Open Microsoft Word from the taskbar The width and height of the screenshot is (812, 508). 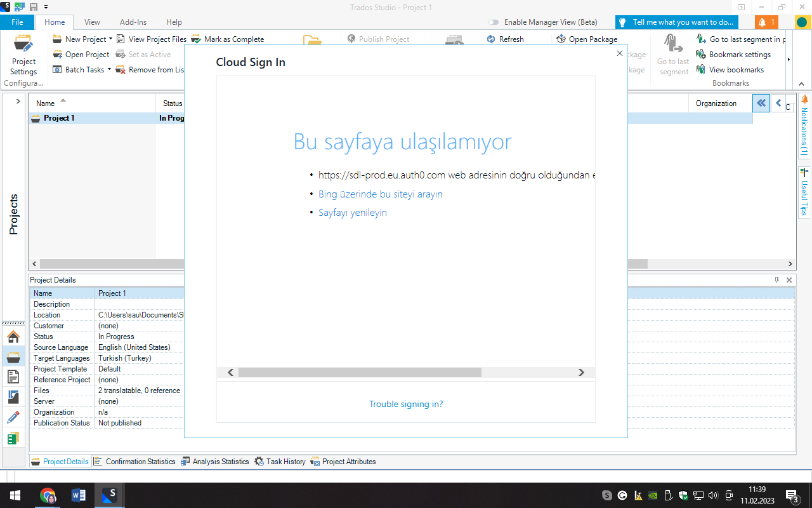[x=79, y=495]
